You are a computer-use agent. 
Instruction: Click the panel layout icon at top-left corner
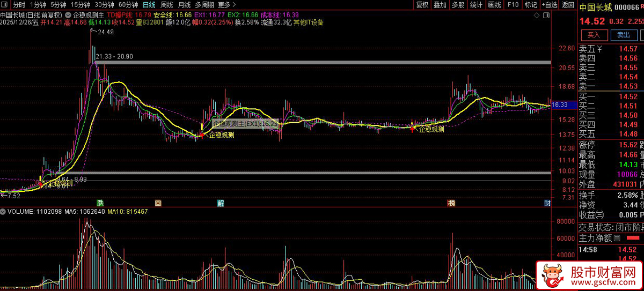tap(5, 5)
